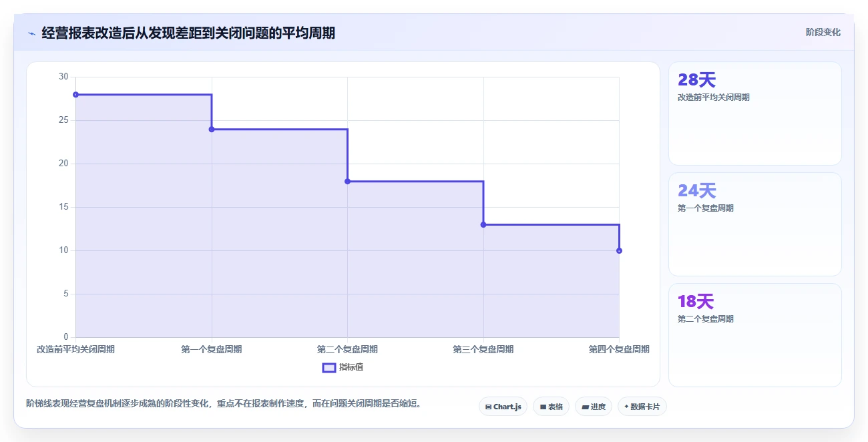Click the 阶段变化 label in the header
868x442 pixels.
pos(823,32)
